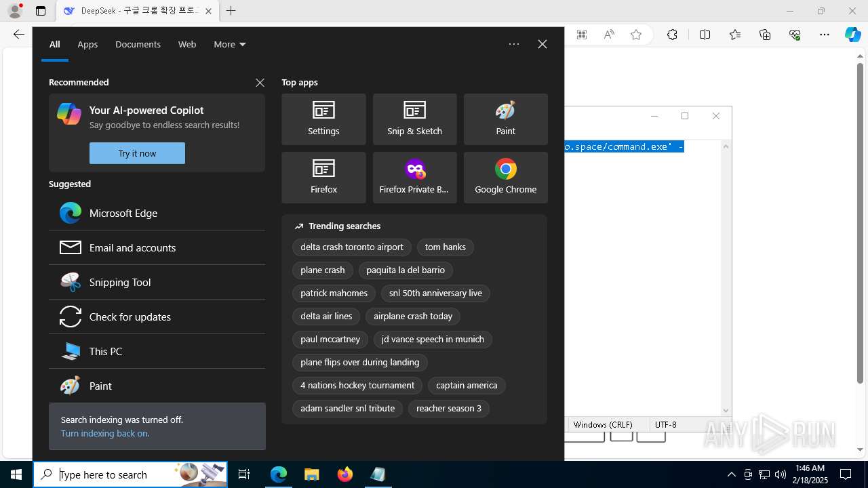Screen dimensions: 868x488
Task: Search trending paul mccartney
Action: pos(330,340)
